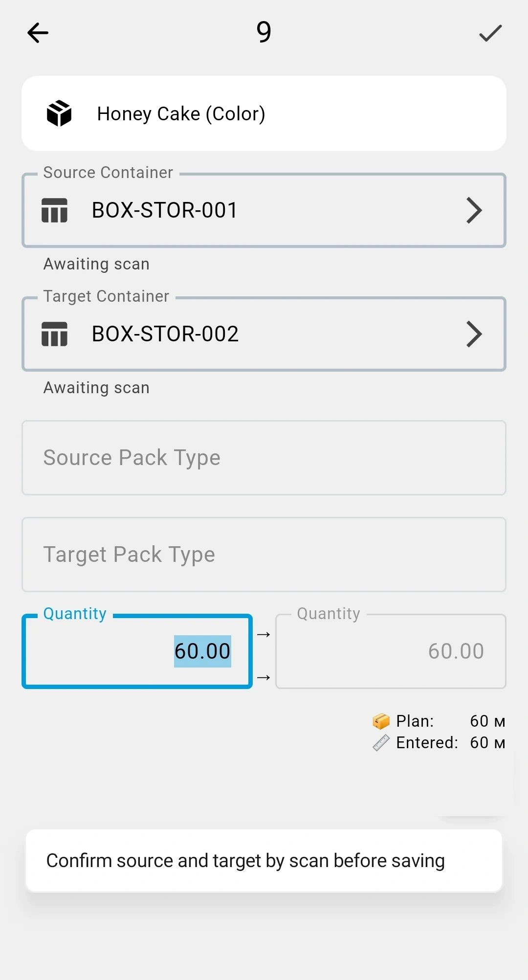Tap the scan confirmation message toast
This screenshot has width=528, height=980.
264,861
